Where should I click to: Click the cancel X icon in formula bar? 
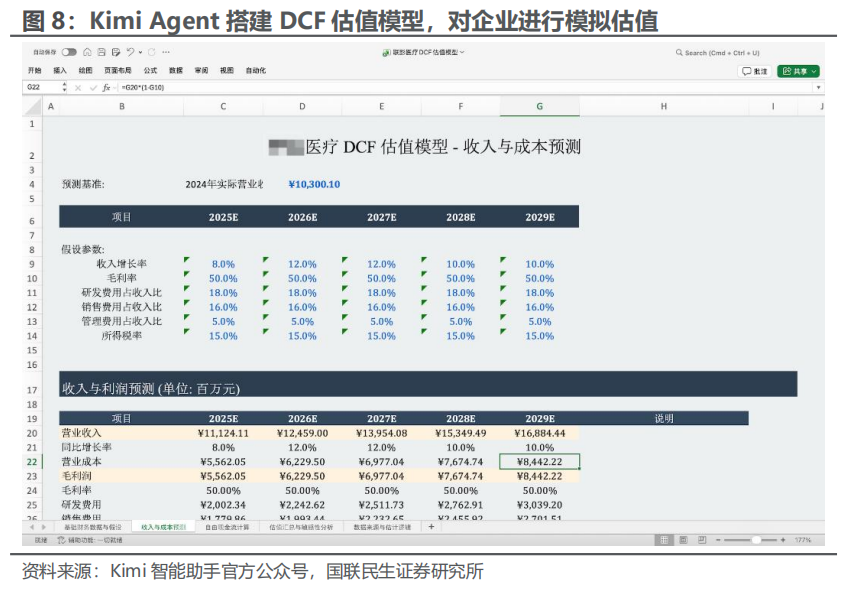(x=78, y=87)
